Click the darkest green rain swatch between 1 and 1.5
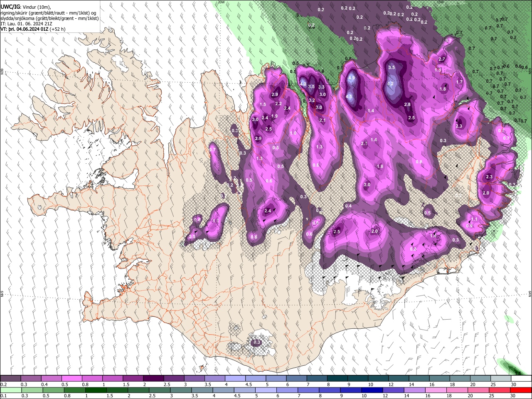532x399 pixels. pos(96,390)
